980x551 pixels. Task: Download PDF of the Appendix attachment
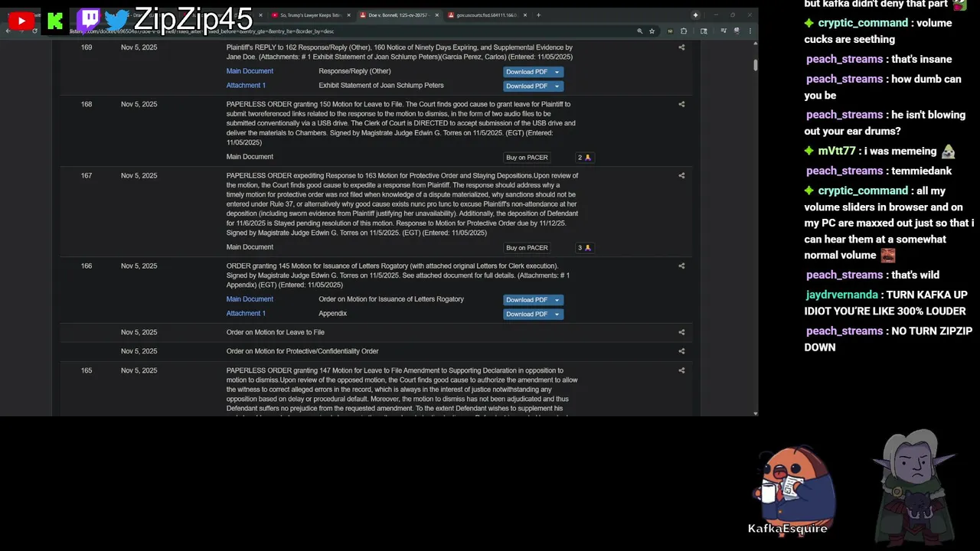[x=528, y=314]
